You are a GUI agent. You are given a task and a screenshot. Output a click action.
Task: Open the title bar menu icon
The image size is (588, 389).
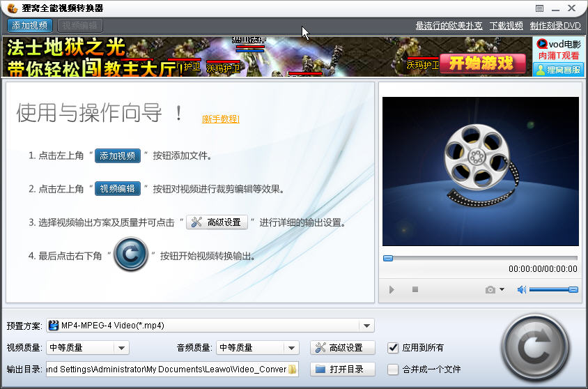click(x=540, y=8)
